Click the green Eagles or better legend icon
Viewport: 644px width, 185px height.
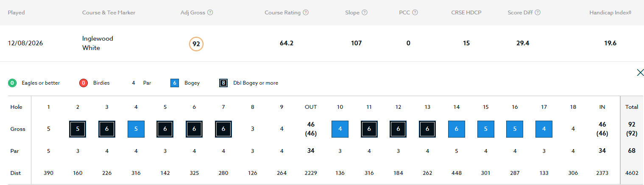pyautogui.click(x=12, y=83)
